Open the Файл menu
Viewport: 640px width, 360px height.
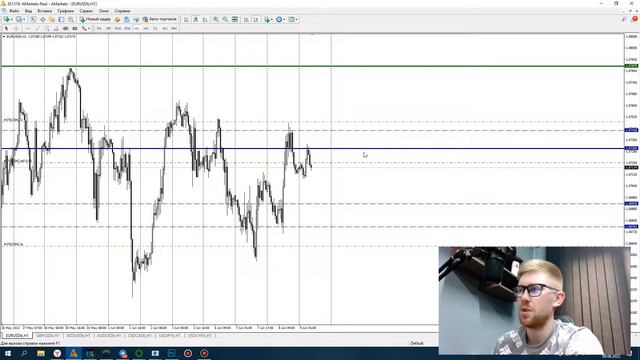[14, 11]
